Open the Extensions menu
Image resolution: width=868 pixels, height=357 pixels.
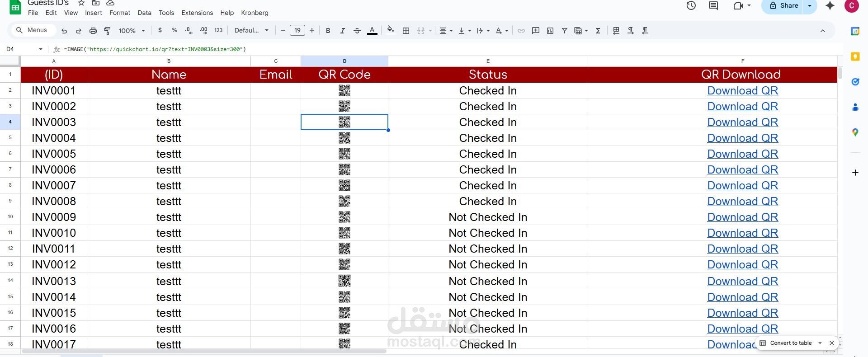197,13
